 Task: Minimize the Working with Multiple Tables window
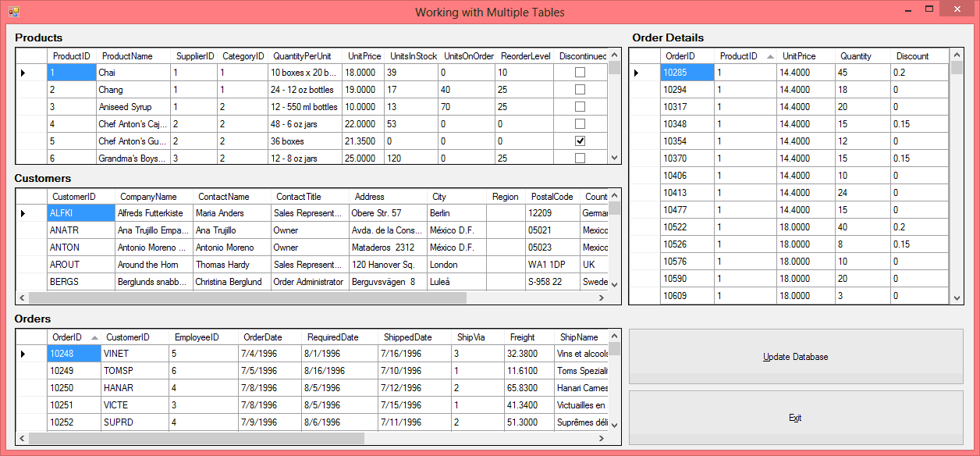coord(907,9)
